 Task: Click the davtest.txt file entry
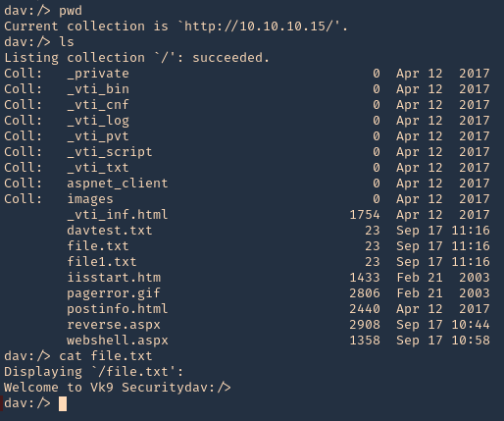click(110, 231)
